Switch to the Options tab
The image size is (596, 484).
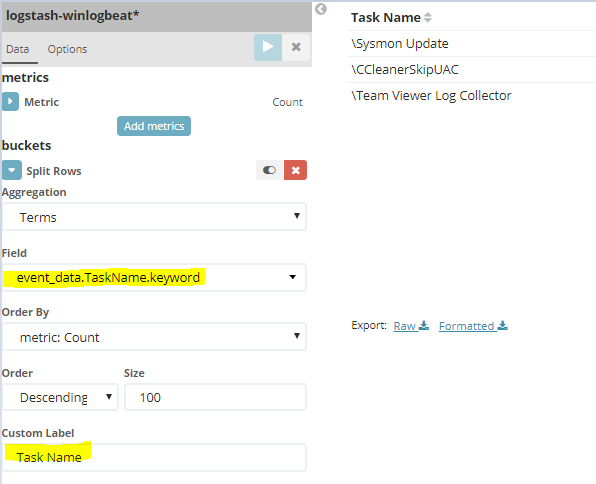click(67, 49)
